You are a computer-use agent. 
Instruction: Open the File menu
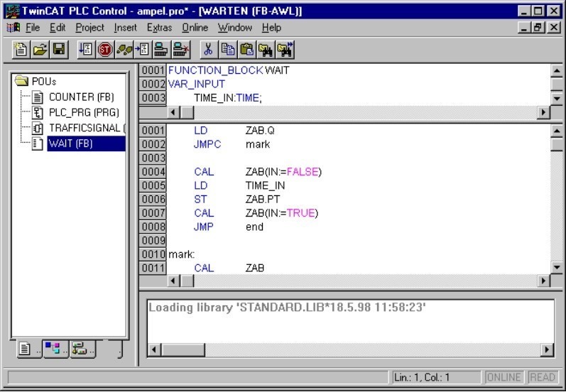tap(33, 28)
